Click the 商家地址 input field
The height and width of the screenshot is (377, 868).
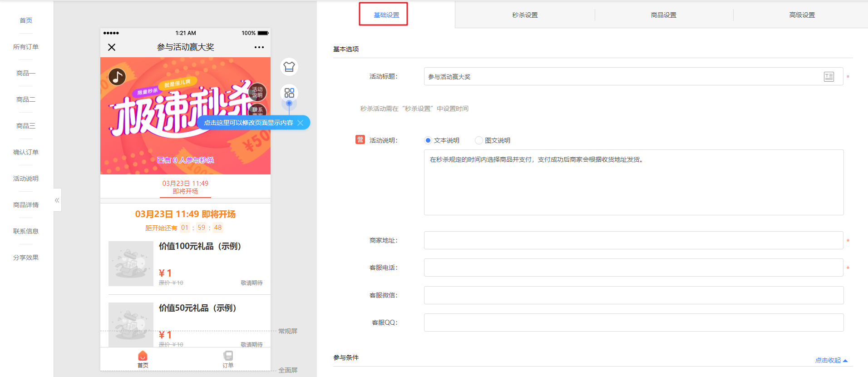click(x=633, y=240)
